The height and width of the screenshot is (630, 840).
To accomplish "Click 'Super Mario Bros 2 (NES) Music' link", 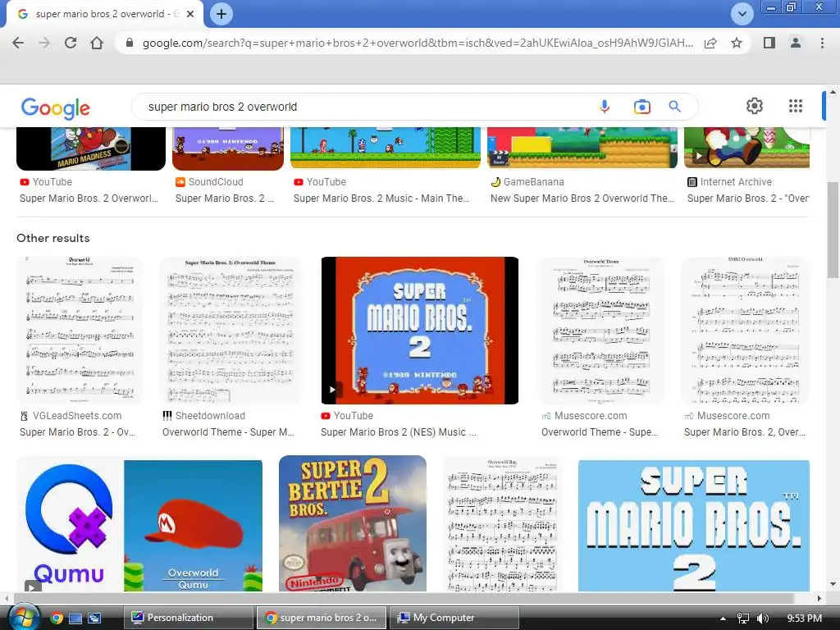I will 398,431.
